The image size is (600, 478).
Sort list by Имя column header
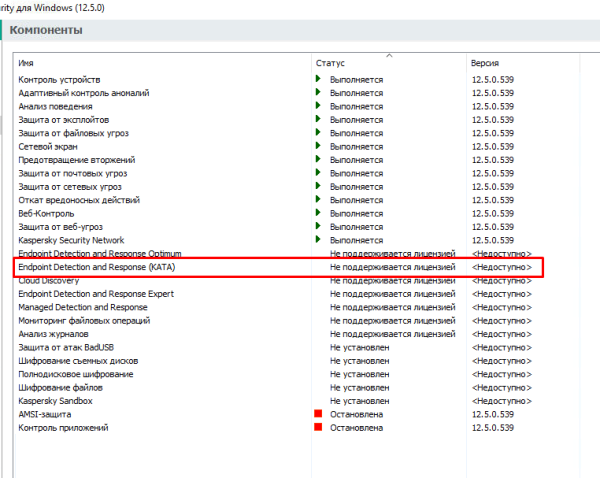click(26, 63)
